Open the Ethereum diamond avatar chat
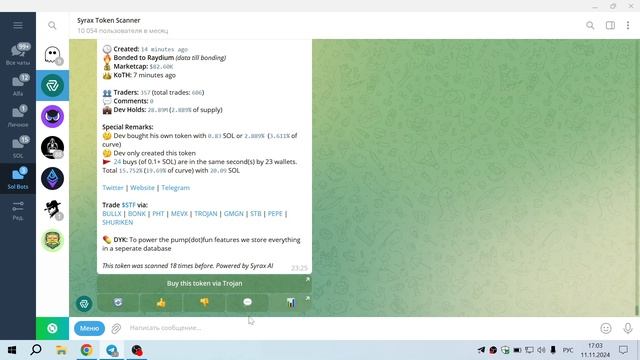This screenshot has height=360, width=640. (x=52, y=178)
